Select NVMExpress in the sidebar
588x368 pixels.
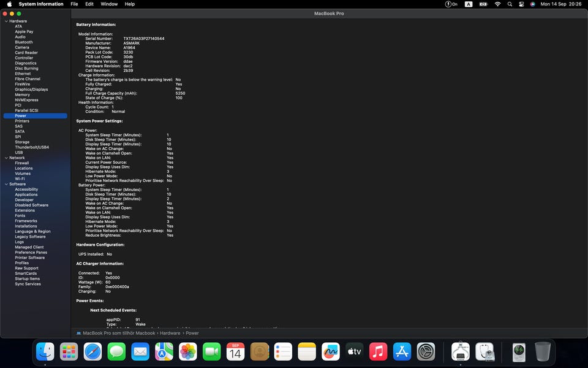coord(26,100)
